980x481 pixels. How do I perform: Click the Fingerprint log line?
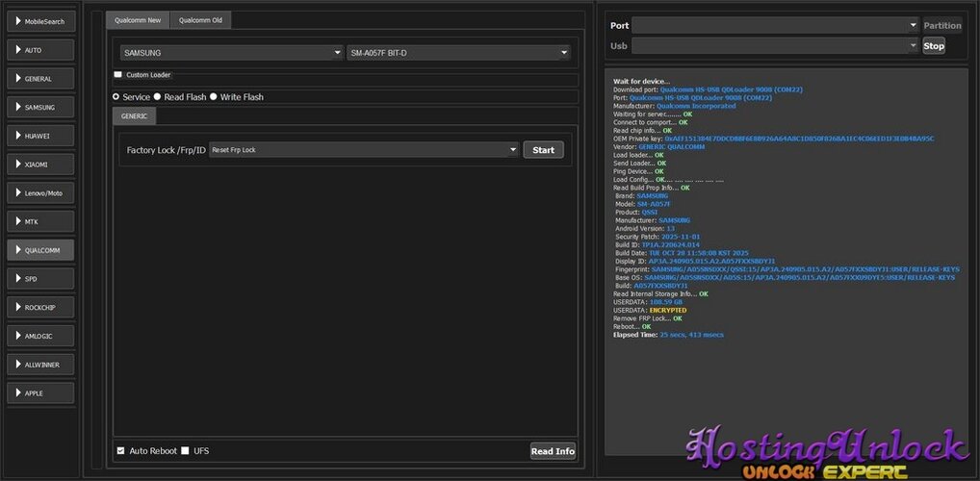pyautogui.click(x=787, y=269)
